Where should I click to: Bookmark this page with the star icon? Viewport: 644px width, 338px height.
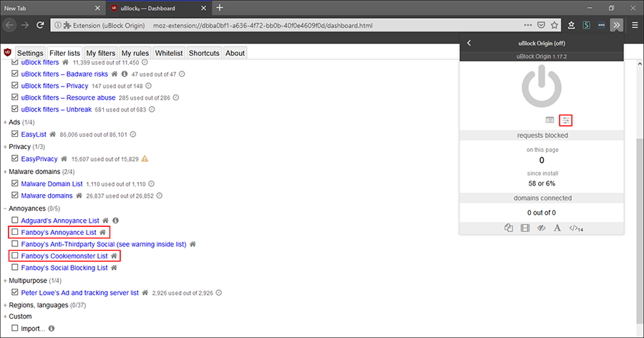(555, 25)
